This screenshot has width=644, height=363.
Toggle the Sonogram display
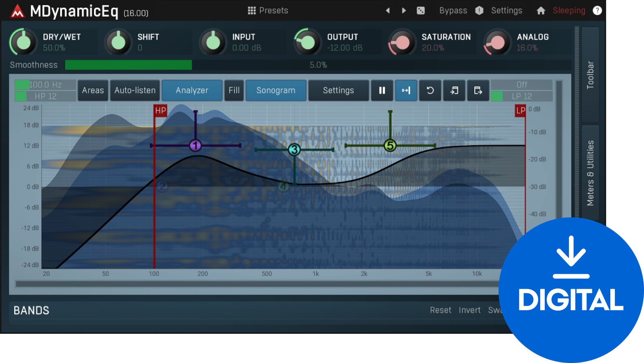(276, 90)
